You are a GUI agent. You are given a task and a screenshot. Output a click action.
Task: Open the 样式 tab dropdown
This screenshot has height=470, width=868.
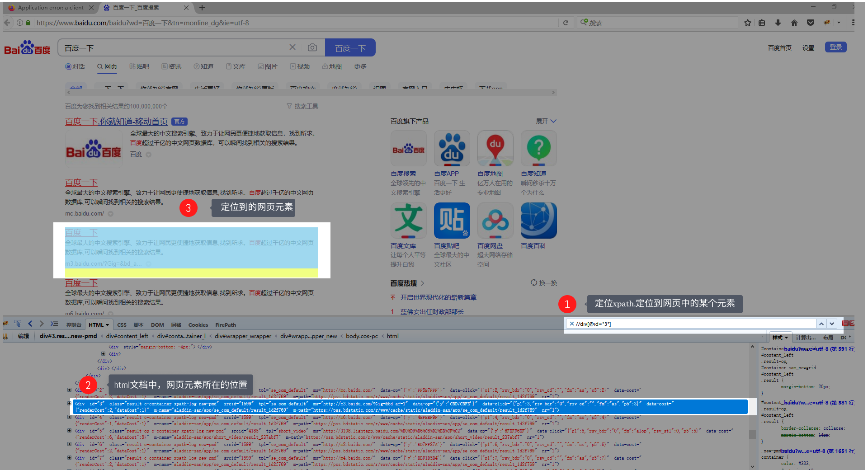(786, 338)
